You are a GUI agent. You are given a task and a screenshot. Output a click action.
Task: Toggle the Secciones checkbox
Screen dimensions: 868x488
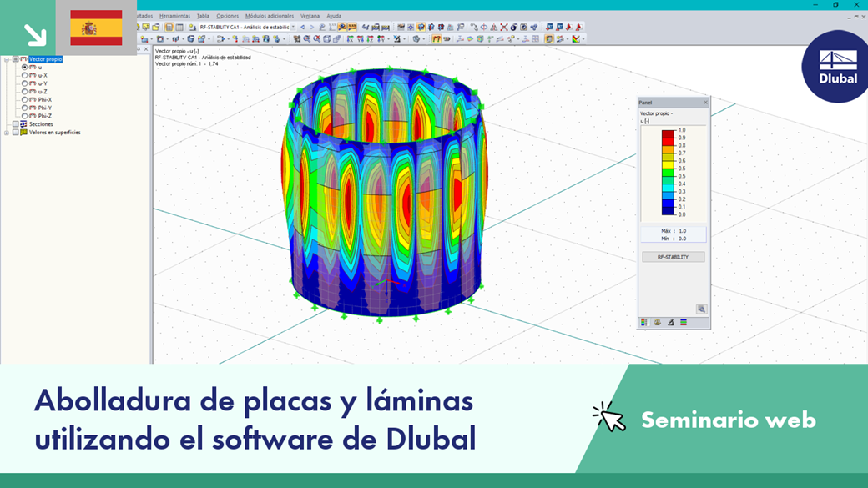(16, 124)
